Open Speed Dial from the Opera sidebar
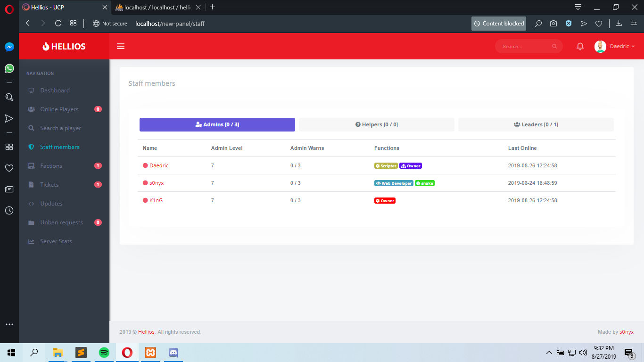 [x=9, y=147]
